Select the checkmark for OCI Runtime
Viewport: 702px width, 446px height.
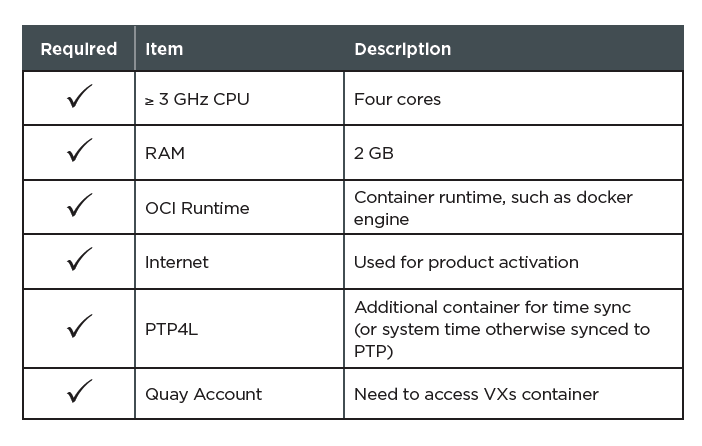pos(80,205)
